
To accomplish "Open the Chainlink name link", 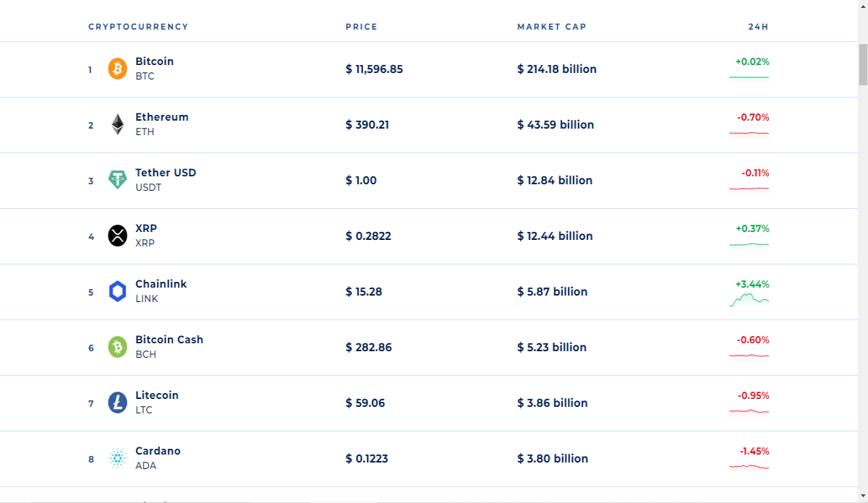I will coord(161,284).
